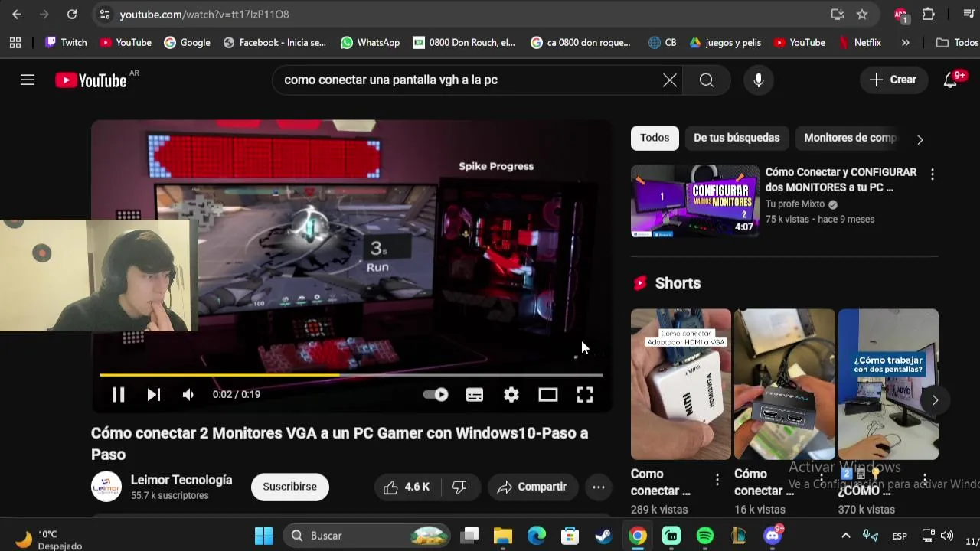Open the Todos bookmarks folder
Viewport: 980px width, 551px height.
point(958,43)
